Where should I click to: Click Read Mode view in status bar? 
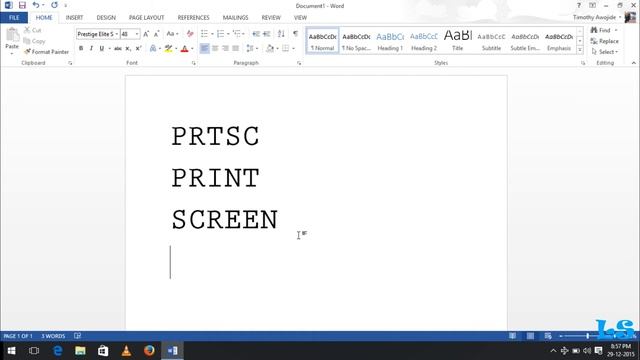[512, 336]
